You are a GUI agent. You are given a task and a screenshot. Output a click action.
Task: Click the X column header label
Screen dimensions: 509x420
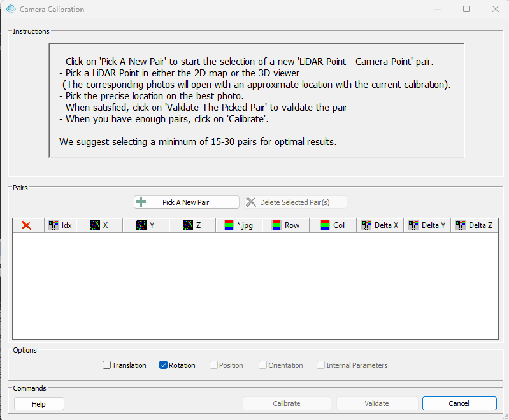pos(106,225)
